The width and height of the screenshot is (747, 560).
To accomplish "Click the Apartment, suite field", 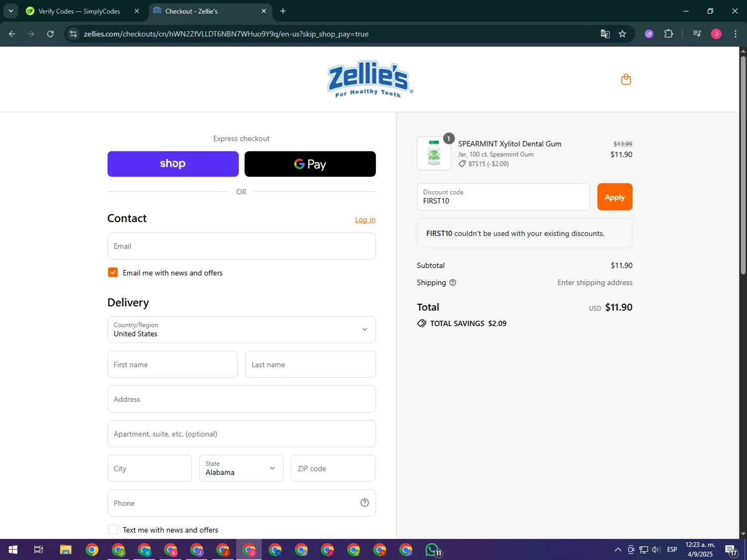I will [242, 434].
